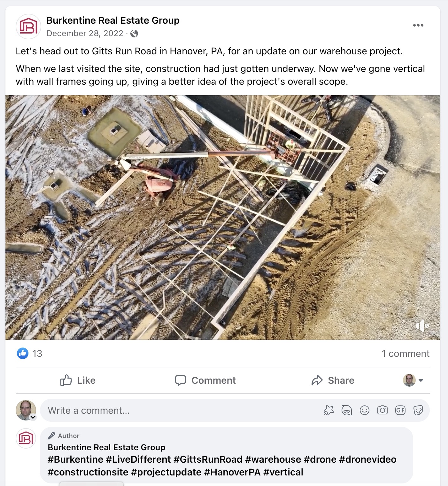Image resolution: width=448 pixels, height=486 pixels.
Task: Open the sticker picker icon
Action: click(x=418, y=410)
